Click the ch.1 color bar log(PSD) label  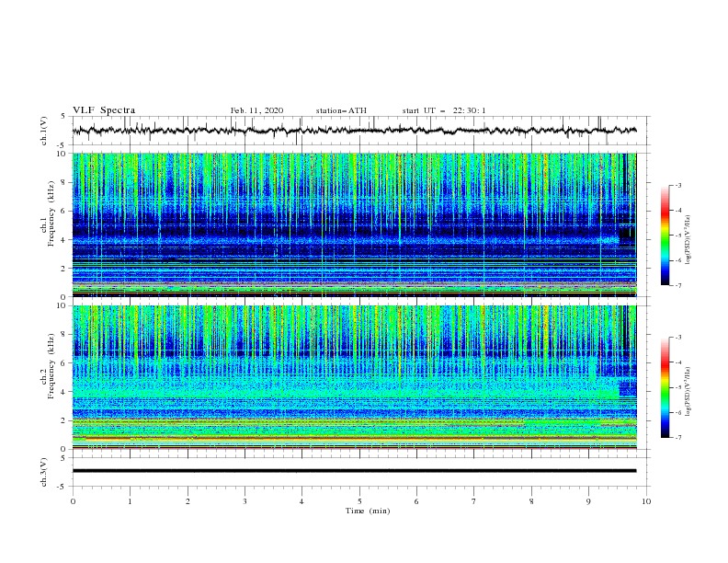[689, 240]
